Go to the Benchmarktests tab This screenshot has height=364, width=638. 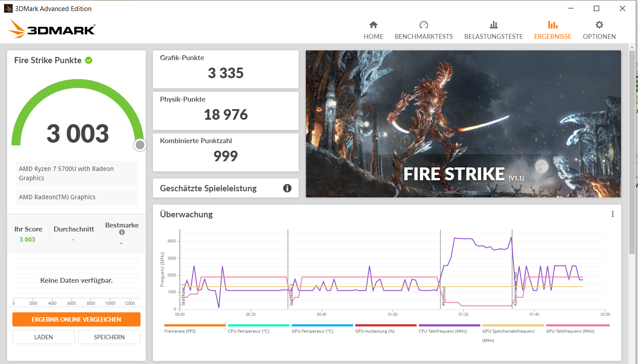click(424, 30)
